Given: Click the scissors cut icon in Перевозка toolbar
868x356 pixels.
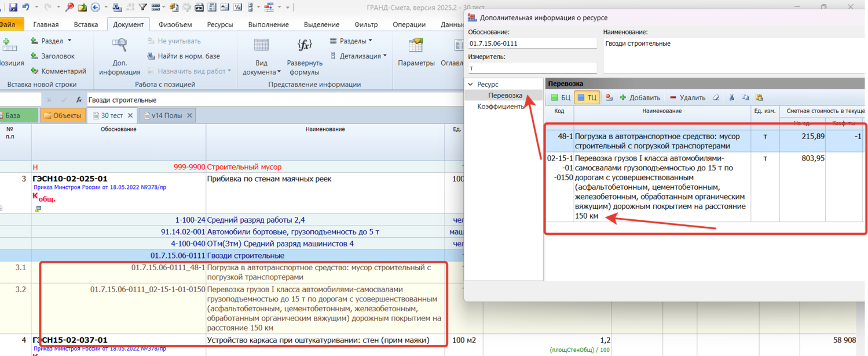Looking at the screenshot, I should [x=731, y=98].
